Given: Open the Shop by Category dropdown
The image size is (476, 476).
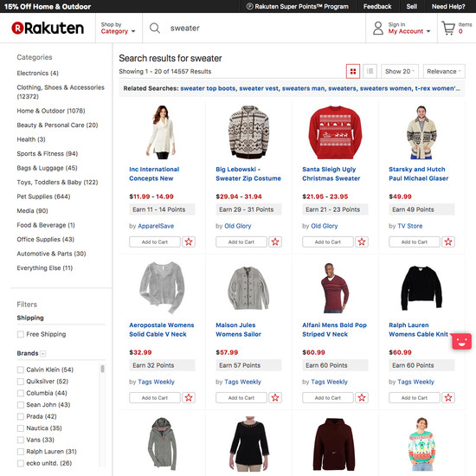Looking at the screenshot, I should [x=118, y=28].
